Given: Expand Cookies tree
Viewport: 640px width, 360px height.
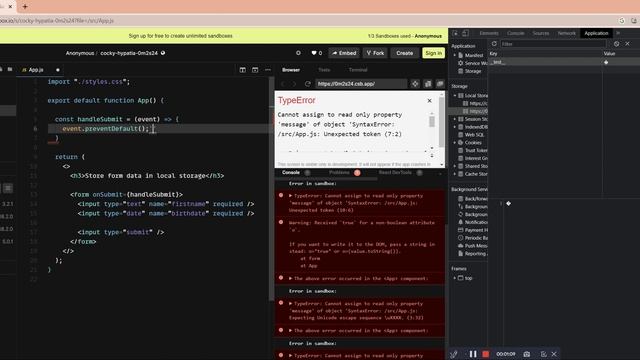Looking at the screenshot, I should 455,143.
